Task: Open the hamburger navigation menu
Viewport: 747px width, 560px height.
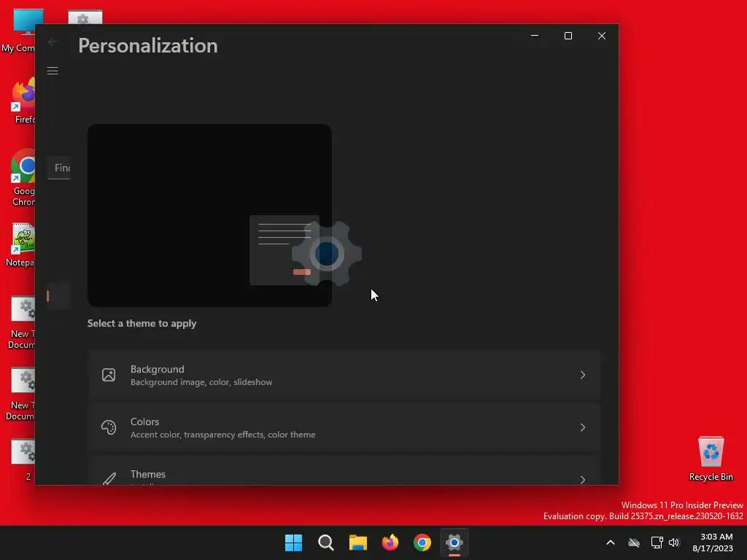Action: (53, 71)
